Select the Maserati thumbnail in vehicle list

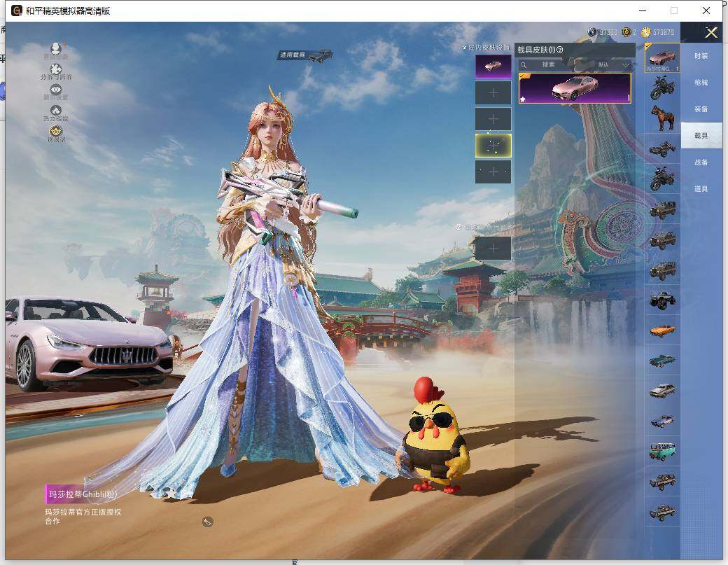click(662, 59)
